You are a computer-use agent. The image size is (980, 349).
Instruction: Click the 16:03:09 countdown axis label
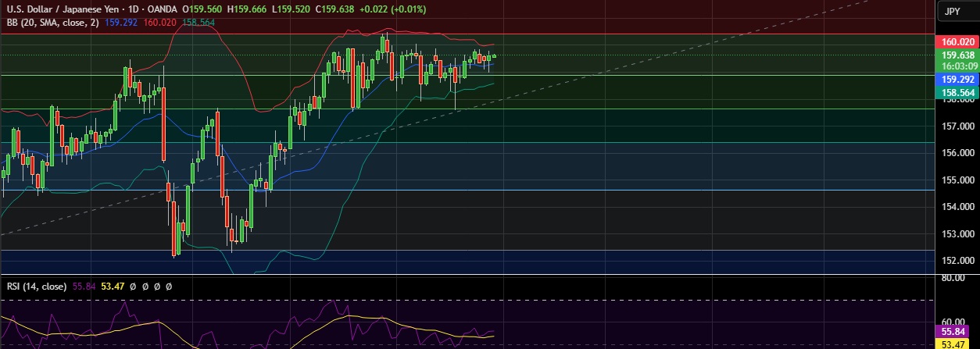click(x=957, y=66)
